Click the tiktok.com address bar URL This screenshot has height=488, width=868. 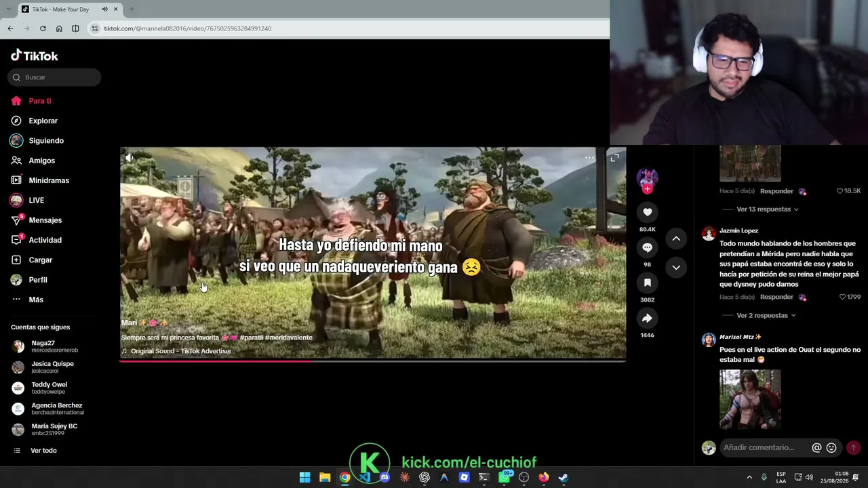[x=188, y=28]
